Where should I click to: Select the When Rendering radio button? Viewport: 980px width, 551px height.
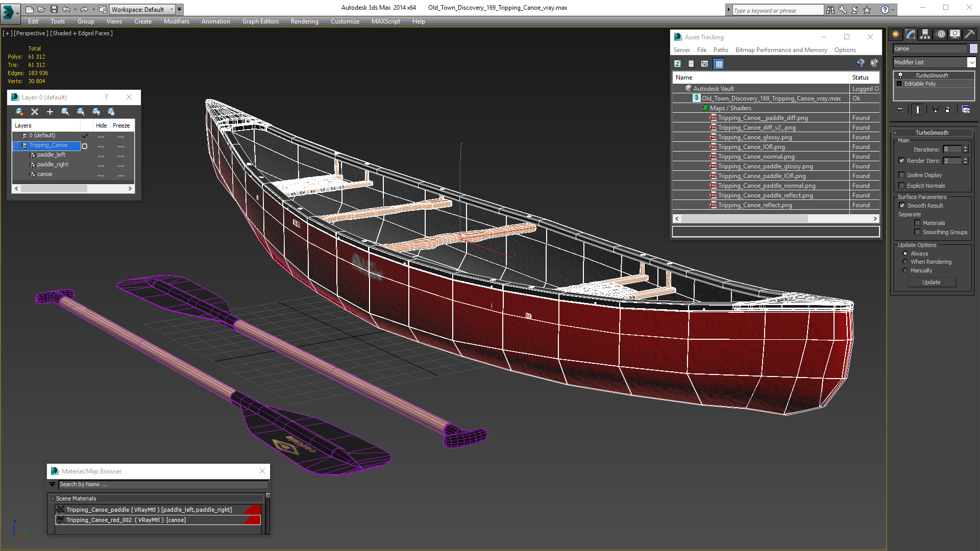pos(905,262)
